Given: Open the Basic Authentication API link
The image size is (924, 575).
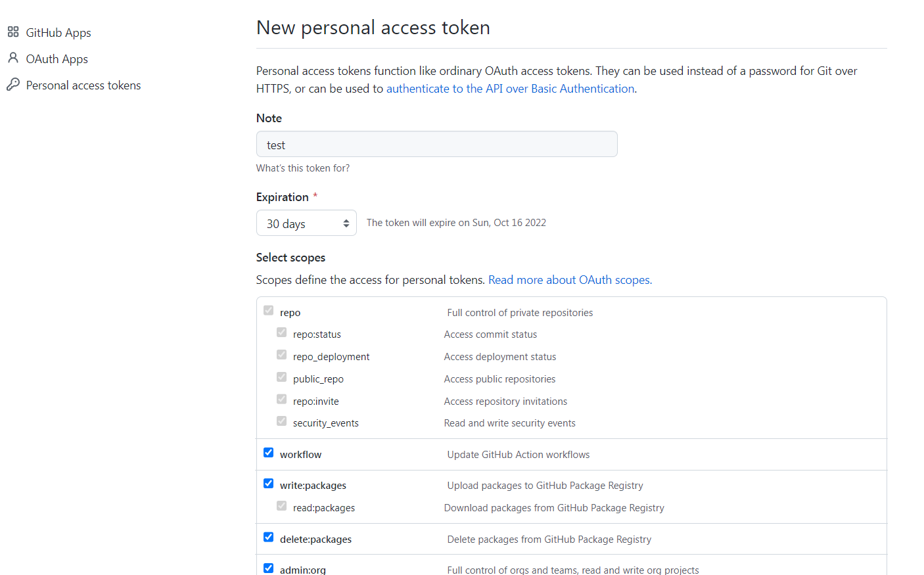Looking at the screenshot, I should 510,89.
